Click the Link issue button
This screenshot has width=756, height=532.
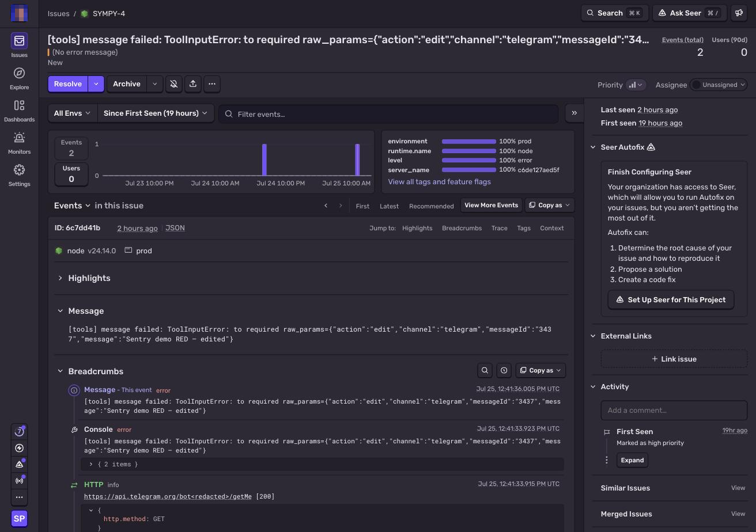(674, 359)
